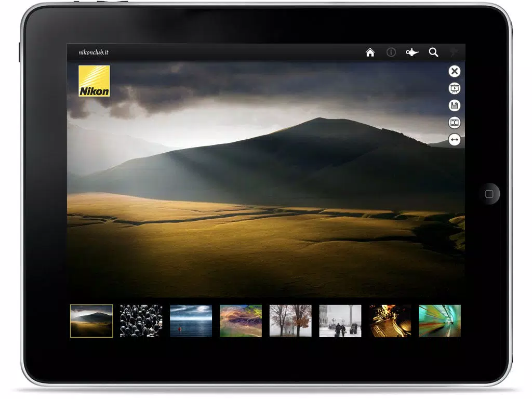Tap the dimmed pin icon in top bar
Screen dimensions: 532x399
454,52
